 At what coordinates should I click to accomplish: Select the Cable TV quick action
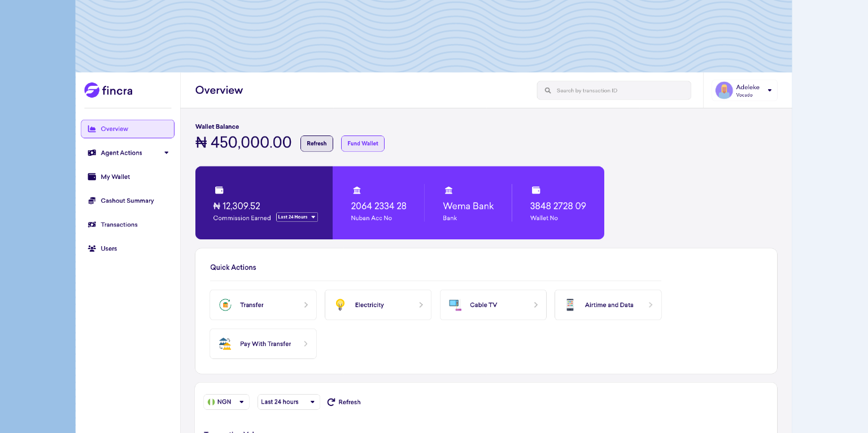[493, 305]
